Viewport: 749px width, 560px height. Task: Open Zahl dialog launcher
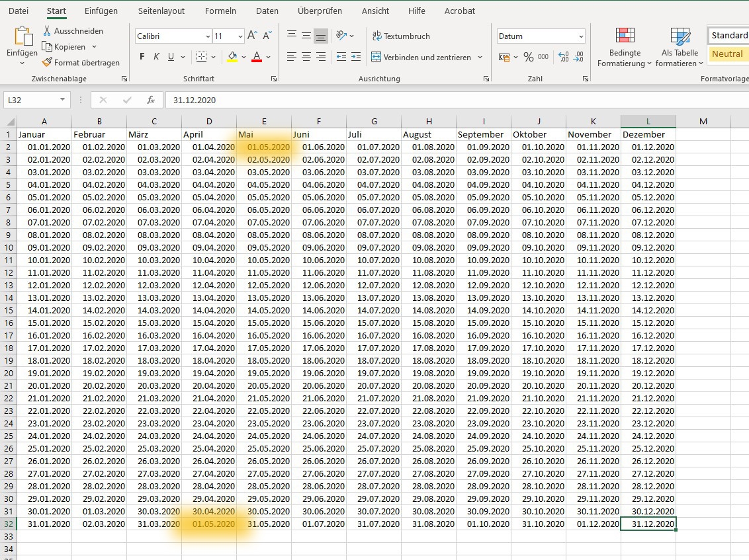[585, 79]
